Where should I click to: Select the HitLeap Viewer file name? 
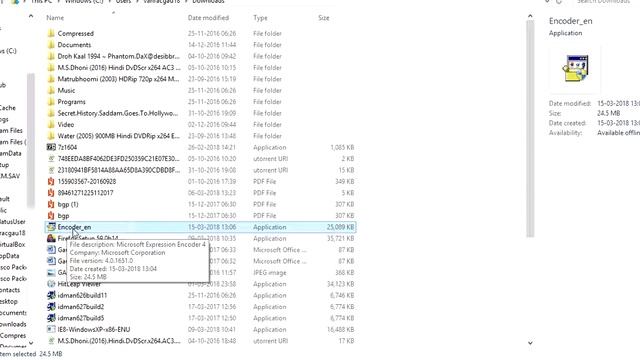pos(79,284)
